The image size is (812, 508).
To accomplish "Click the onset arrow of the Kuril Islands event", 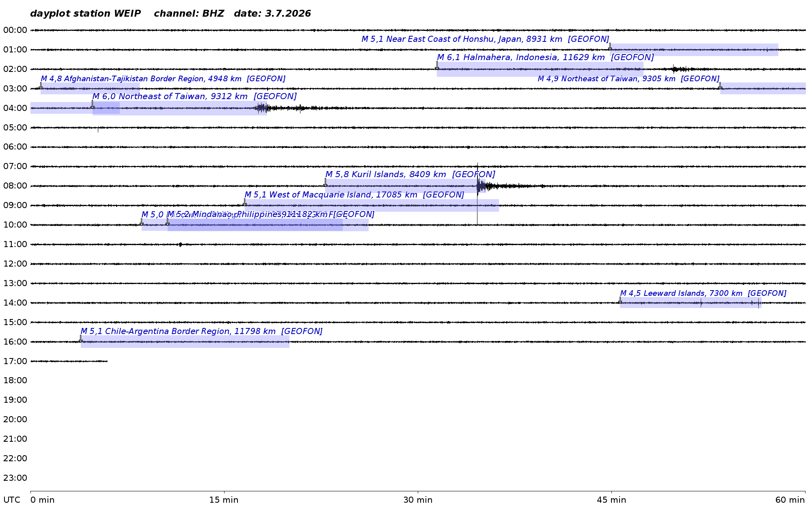I will 325,182.
